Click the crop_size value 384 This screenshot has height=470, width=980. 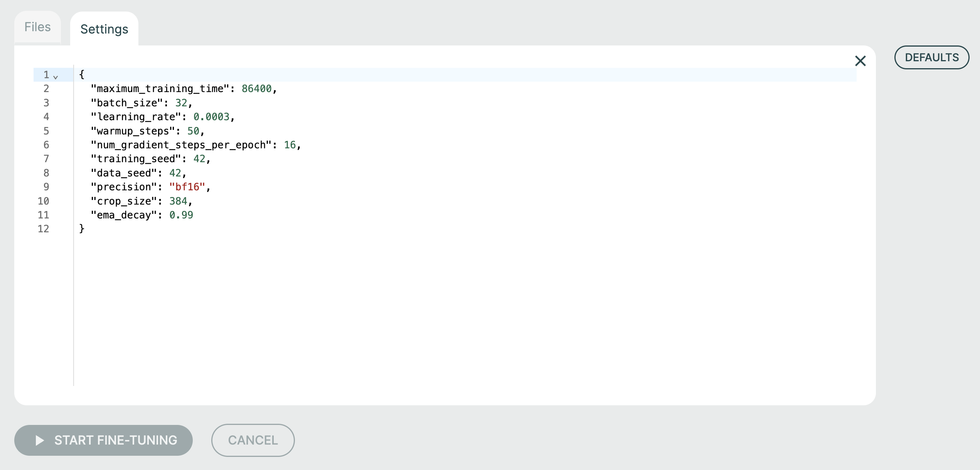(x=178, y=201)
